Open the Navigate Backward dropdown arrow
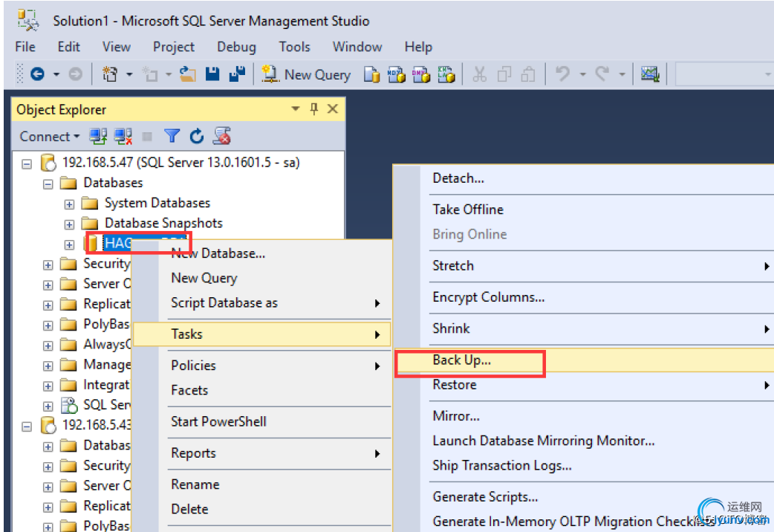 point(56,74)
